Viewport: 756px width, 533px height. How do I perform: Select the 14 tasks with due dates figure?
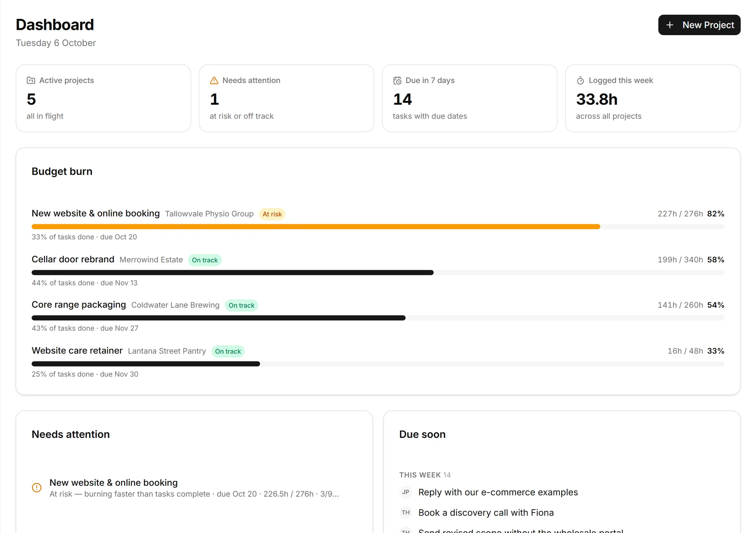pyautogui.click(x=403, y=99)
